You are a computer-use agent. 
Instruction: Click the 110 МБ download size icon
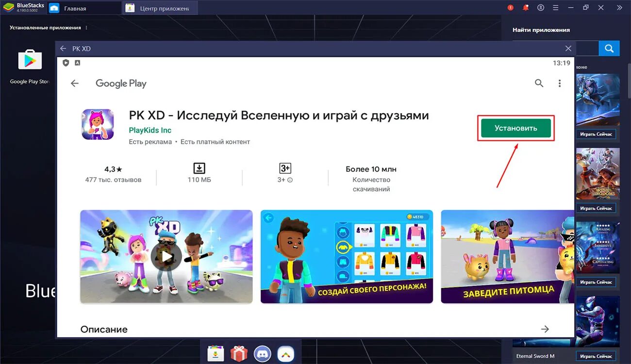tap(199, 168)
